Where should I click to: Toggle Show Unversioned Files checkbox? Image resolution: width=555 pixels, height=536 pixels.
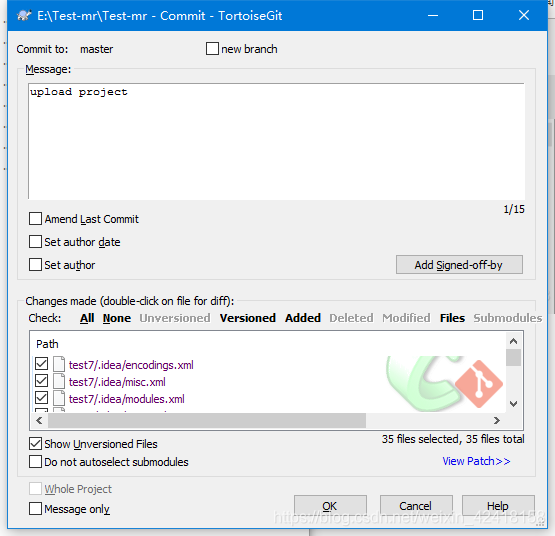click(x=35, y=444)
